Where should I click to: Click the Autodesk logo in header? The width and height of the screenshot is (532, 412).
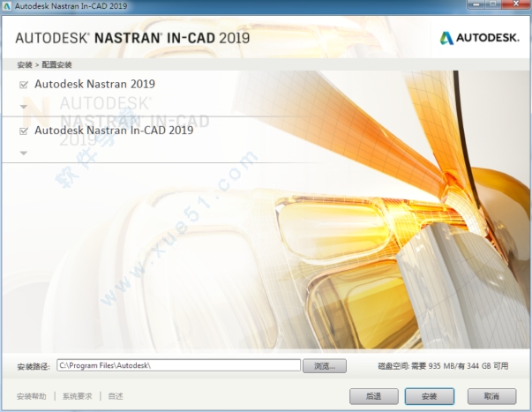pos(479,38)
